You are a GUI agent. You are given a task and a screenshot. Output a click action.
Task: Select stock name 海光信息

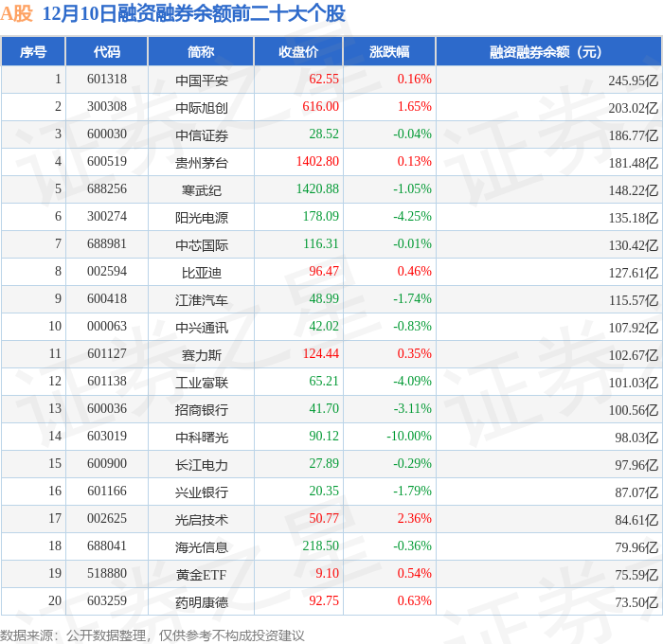click(202, 547)
